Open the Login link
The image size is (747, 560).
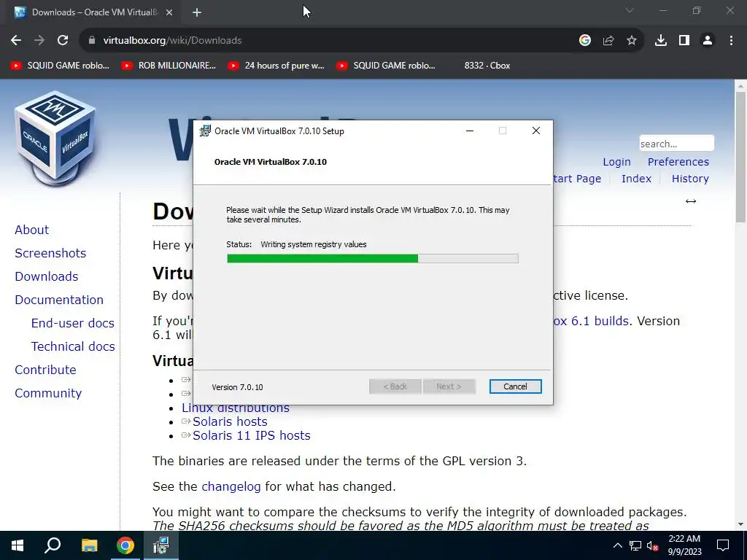616,162
